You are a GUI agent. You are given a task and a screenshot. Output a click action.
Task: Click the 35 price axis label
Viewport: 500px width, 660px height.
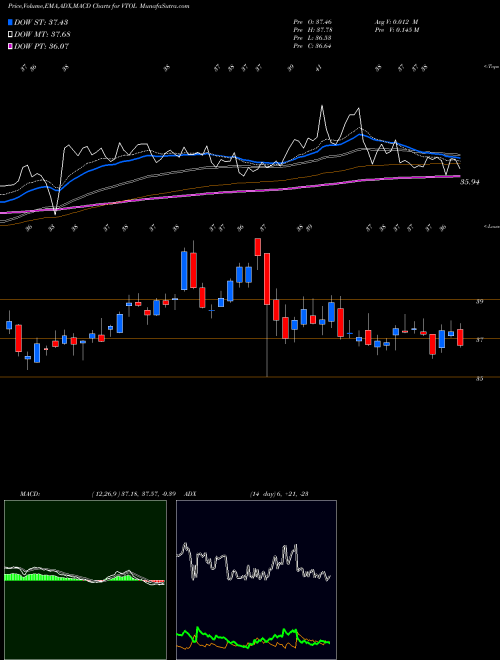coord(479,378)
